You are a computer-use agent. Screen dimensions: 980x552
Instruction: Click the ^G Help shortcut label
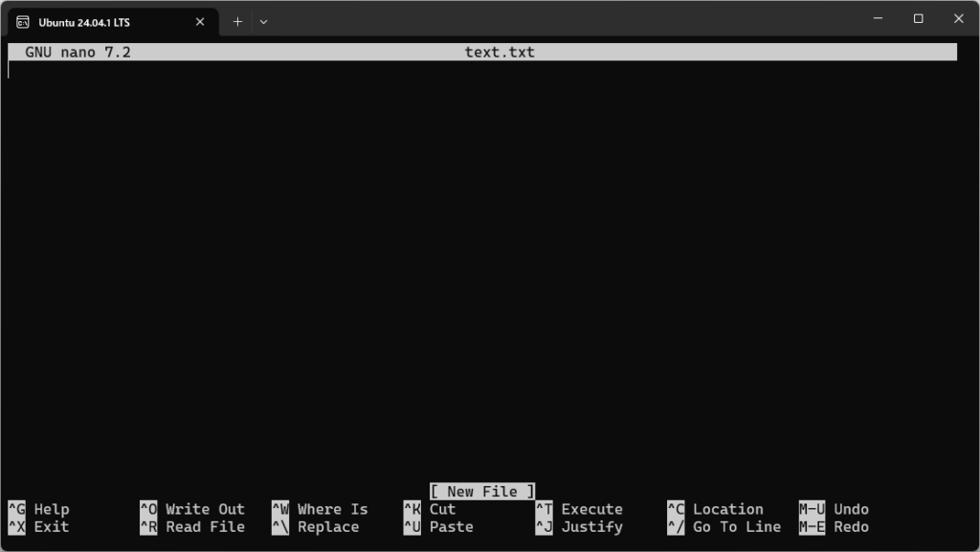point(40,509)
